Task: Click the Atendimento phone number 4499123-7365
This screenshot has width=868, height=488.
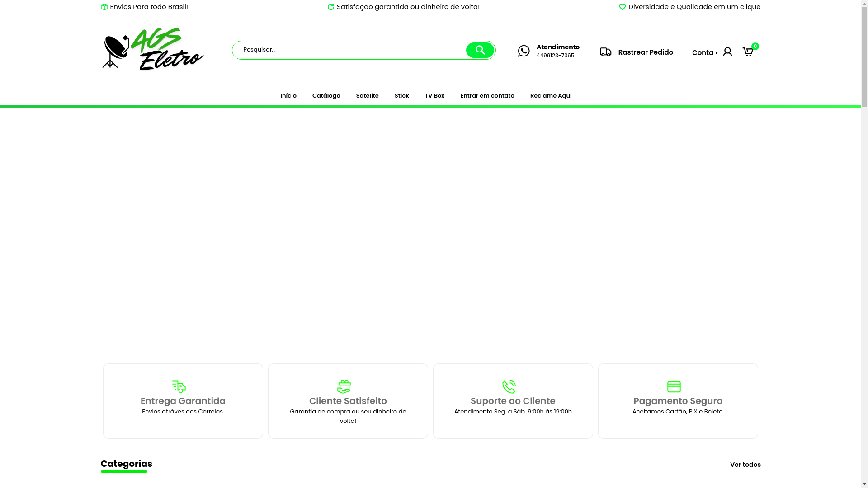Action: [x=555, y=56]
